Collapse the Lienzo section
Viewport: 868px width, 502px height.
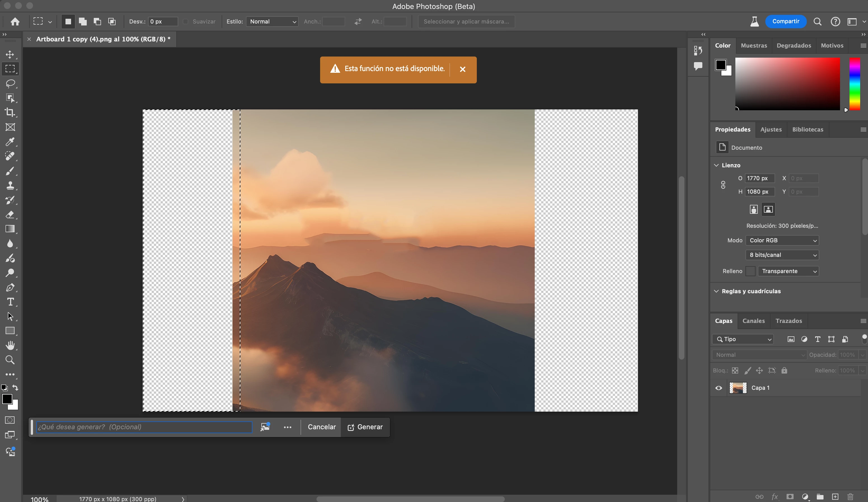tap(716, 165)
